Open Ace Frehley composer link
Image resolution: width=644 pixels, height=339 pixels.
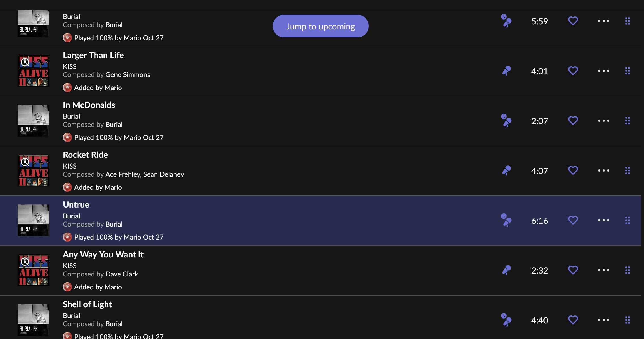[123, 174]
